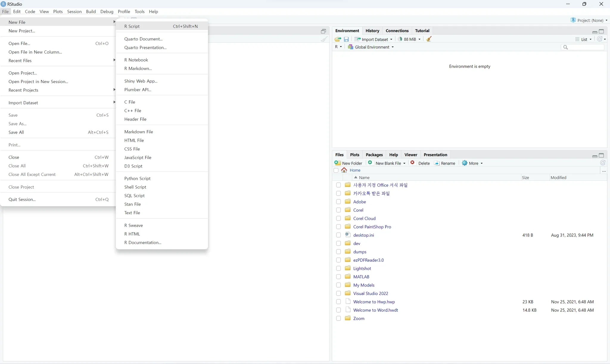The image size is (610, 364).
Task: Click the refresh icon in Environment pane
Action: click(600, 39)
